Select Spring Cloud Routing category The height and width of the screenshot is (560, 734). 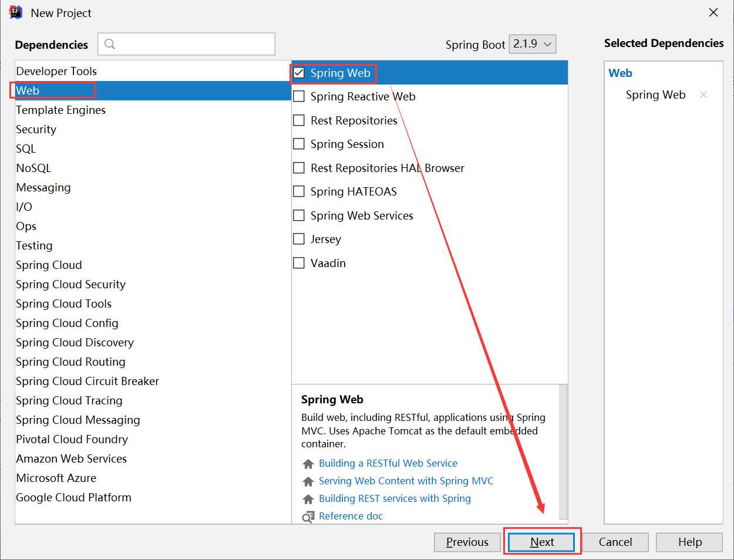click(x=153, y=362)
